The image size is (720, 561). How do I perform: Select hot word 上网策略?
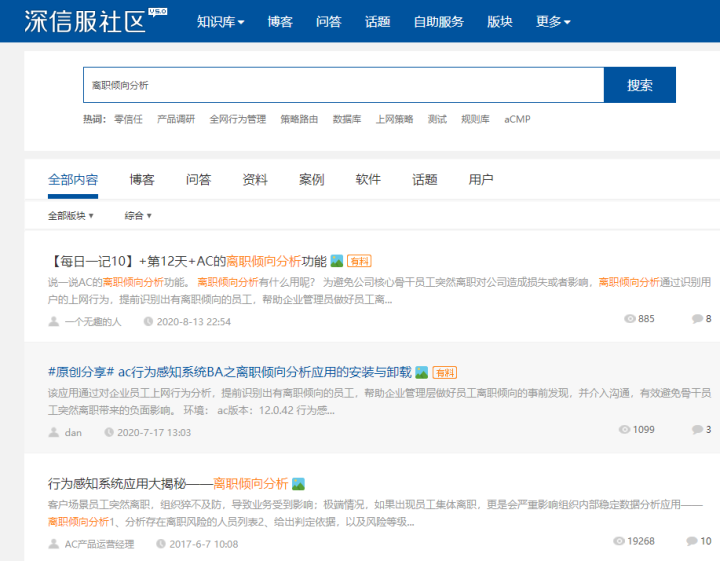(394, 119)
